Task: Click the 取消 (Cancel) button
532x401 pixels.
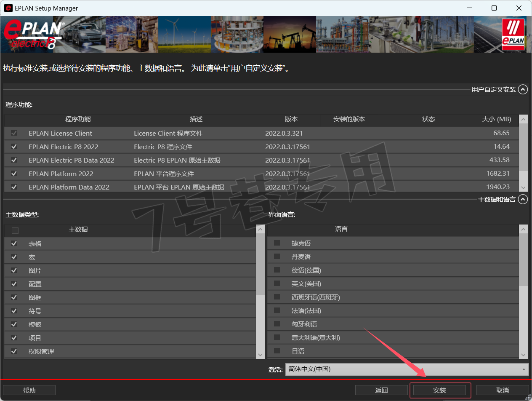Action: [503, 390]
